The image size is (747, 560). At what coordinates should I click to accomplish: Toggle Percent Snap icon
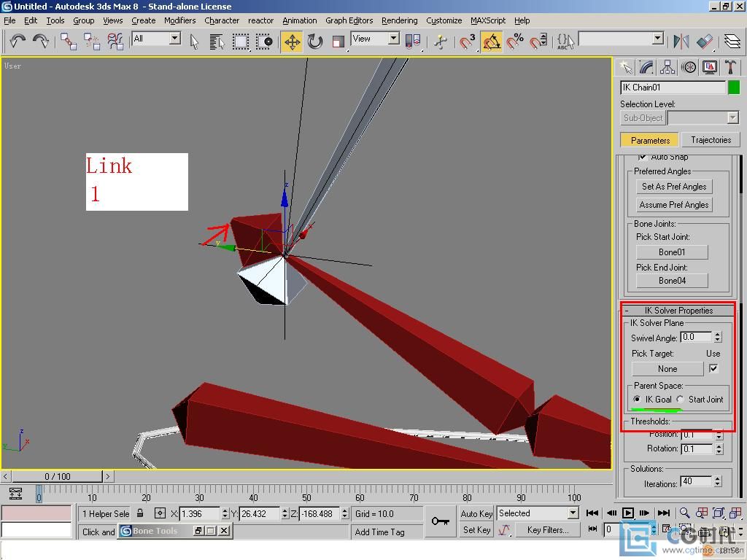(x=515, y=42)
